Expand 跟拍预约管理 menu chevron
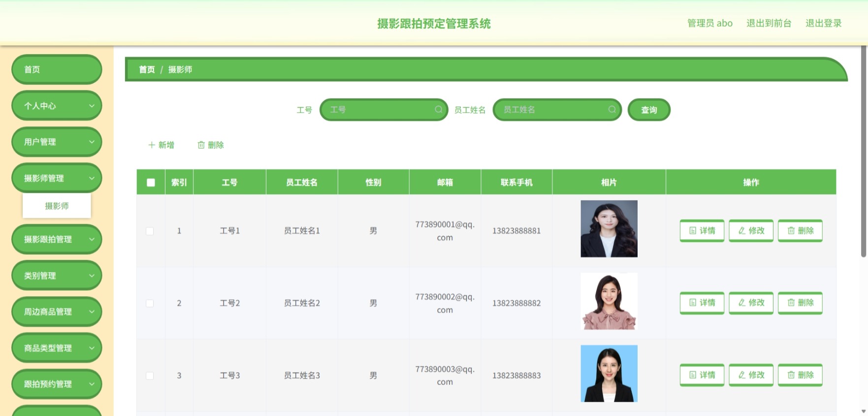868x416 pixels. pyautogui.click(x=92, y=384)
